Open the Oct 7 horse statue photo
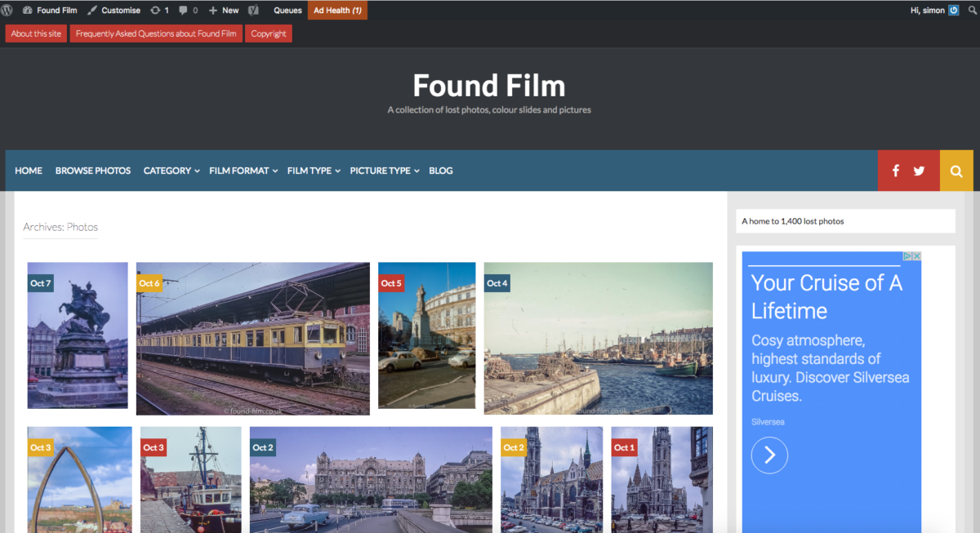Viewport: 980px width, 533px height. (x=78, y=335)
